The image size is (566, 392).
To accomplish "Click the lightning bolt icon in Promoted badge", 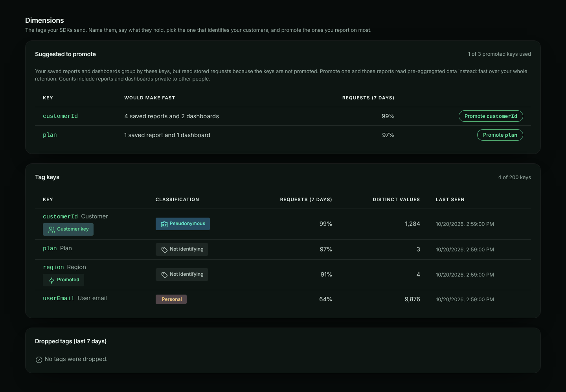I will pyautogui.click(x=51, y=280).
